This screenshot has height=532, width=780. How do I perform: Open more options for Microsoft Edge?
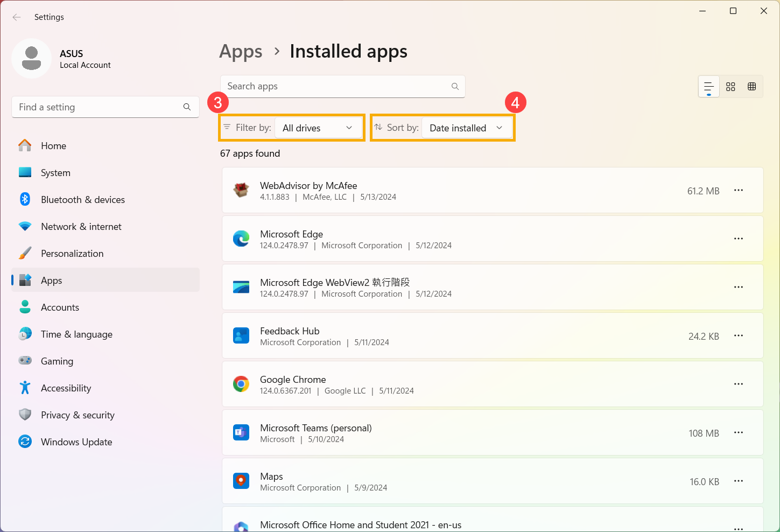click(x=739, y=239)
